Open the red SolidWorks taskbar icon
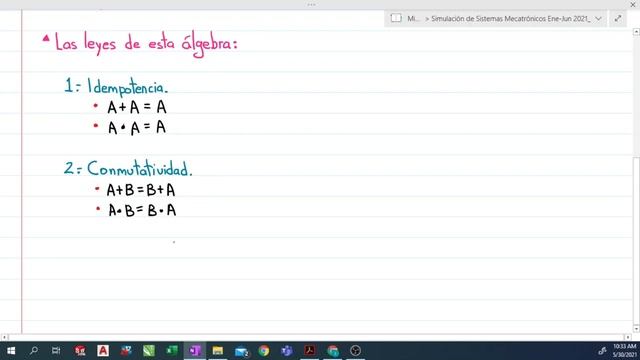 80,351
